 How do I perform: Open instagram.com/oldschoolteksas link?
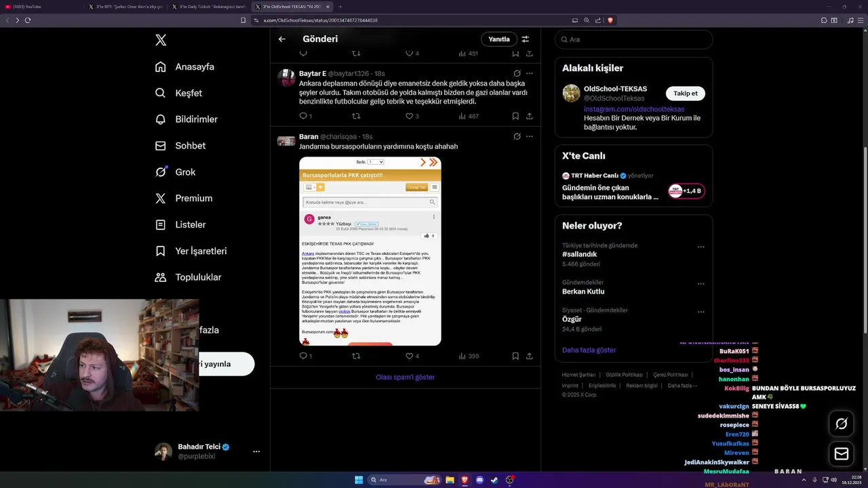634,109
